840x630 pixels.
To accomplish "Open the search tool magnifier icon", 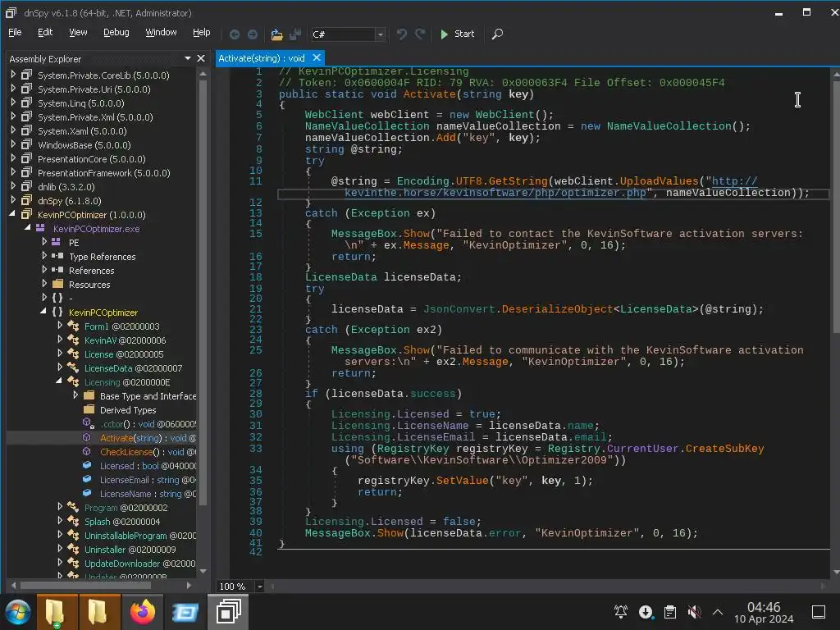I will 497,34.
